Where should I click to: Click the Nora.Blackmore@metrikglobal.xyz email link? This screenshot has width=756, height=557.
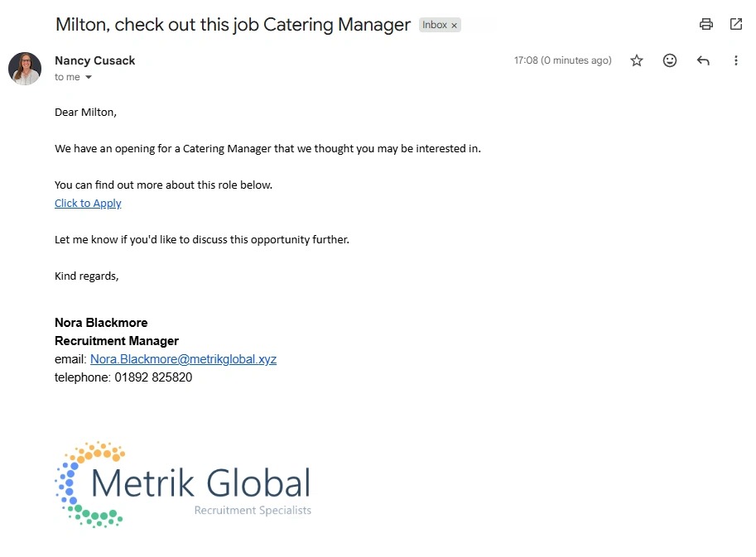coord(183,359)
